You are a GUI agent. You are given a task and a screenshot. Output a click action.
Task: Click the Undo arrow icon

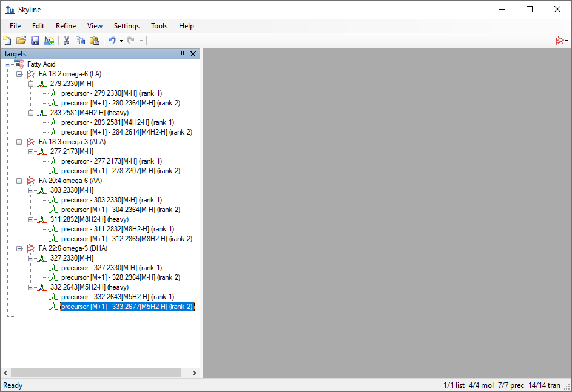pyautogui.click(x=112, y=41)
